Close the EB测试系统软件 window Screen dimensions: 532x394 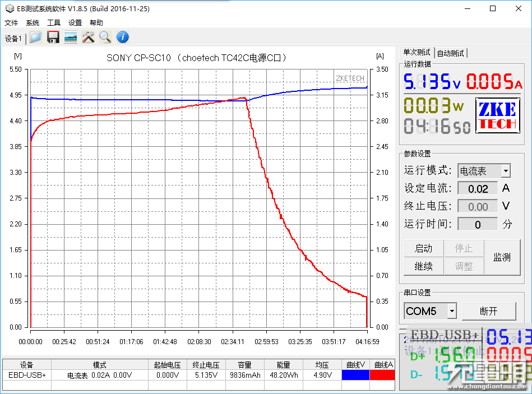click(x=519, y=8)
